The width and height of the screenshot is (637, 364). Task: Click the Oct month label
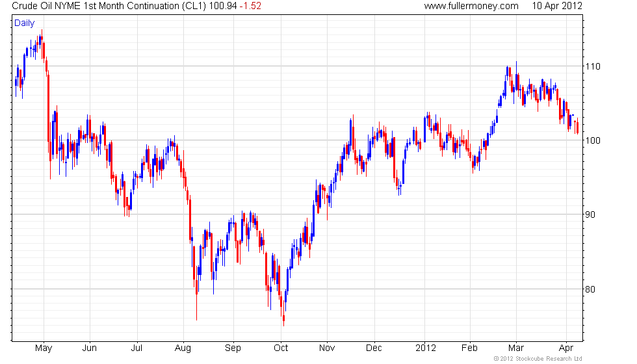281,348
